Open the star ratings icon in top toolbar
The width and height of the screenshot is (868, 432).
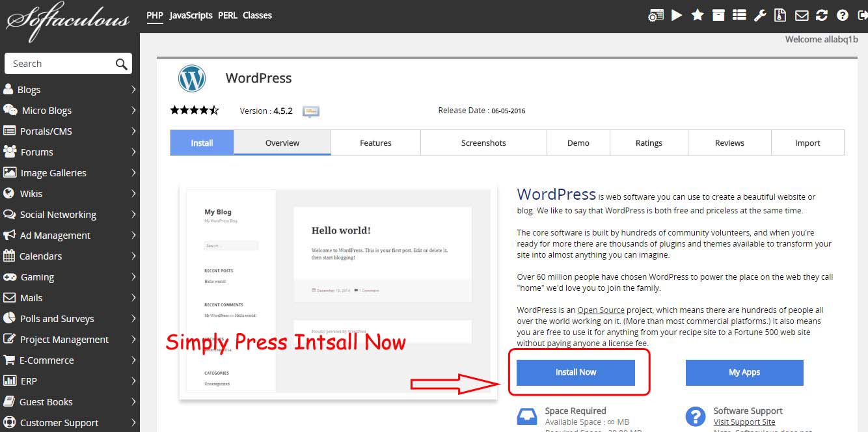pyautogui.click(x=698, y=15)
